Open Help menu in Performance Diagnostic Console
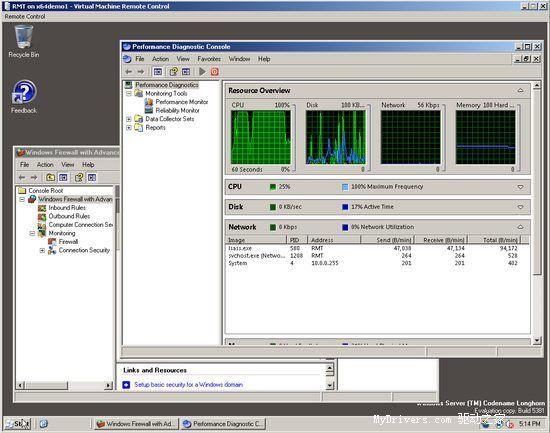The width and height of the screenshot is (550, 433). click(264, 59)
